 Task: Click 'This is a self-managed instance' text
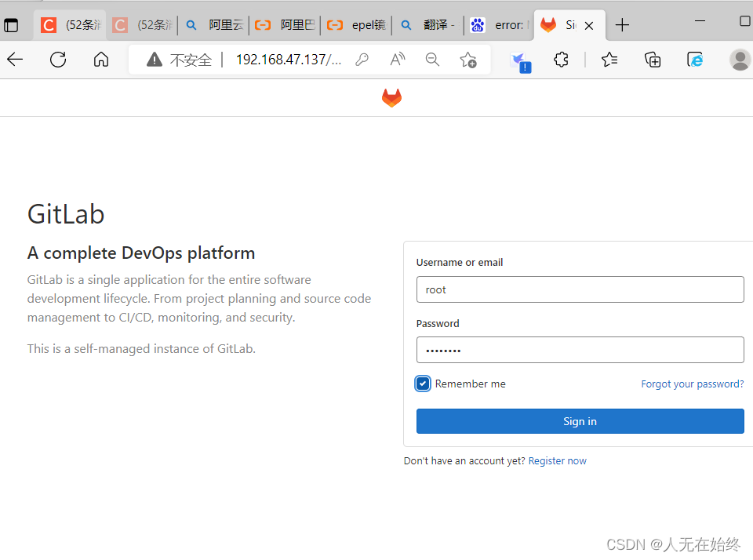141,349
